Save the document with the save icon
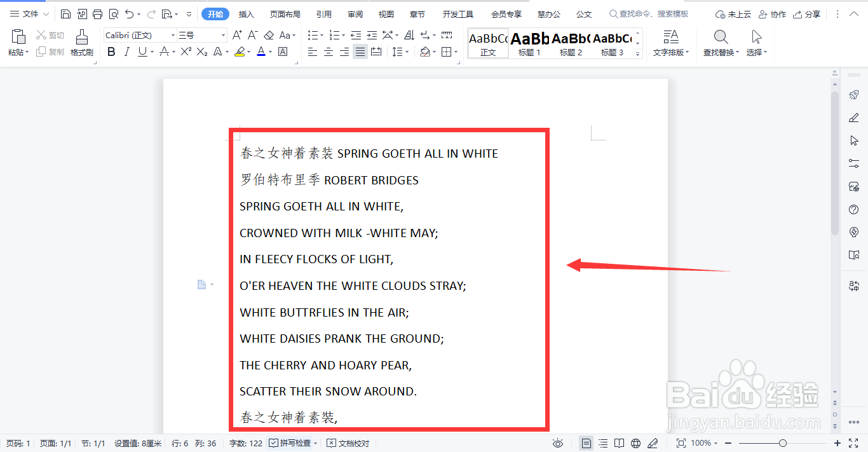 65,14
